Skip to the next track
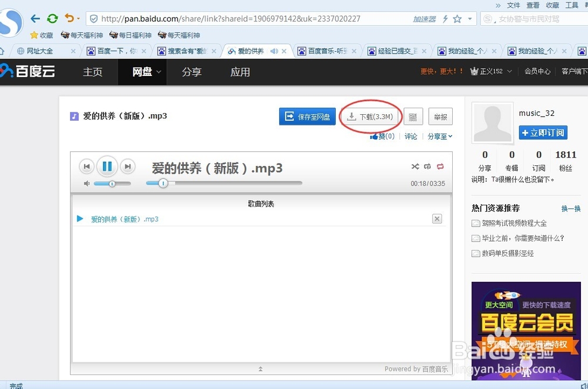Screen dimensions: 588x389 (128, 167)
